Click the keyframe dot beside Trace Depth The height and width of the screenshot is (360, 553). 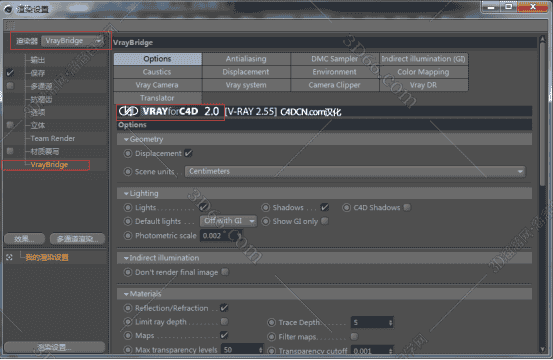coord(271,322)
